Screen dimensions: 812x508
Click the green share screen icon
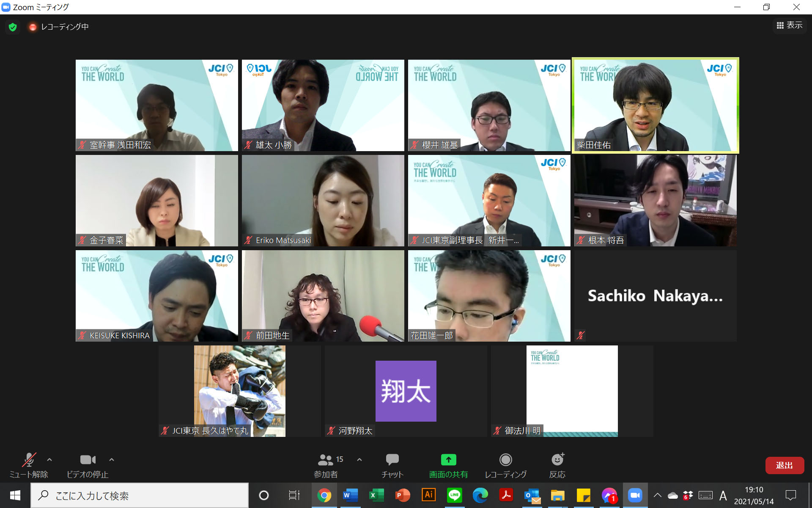pos(448,460)
